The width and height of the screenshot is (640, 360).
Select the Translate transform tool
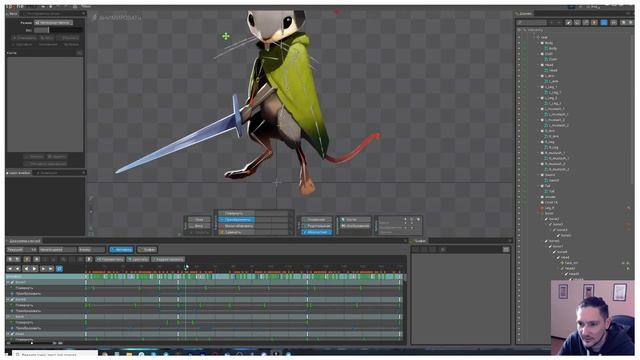click(236, 220)
